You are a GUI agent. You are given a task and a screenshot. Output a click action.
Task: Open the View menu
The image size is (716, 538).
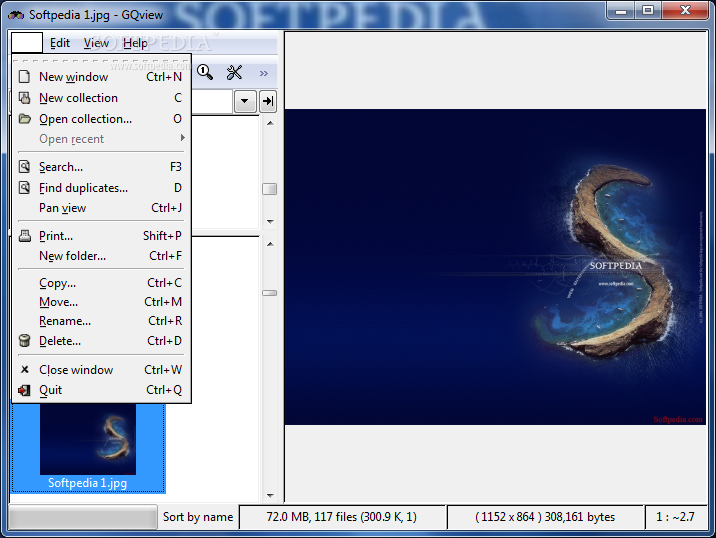pos(96,43)
